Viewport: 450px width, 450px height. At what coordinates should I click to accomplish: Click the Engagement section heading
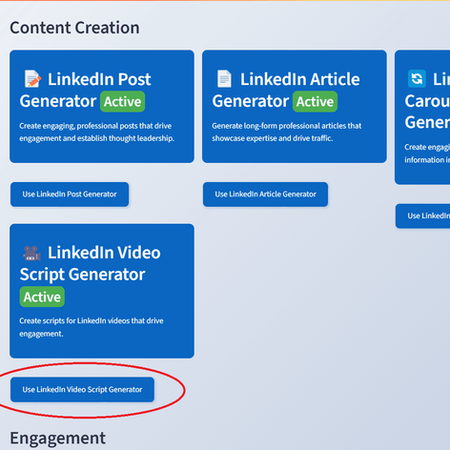coord(58,438)
